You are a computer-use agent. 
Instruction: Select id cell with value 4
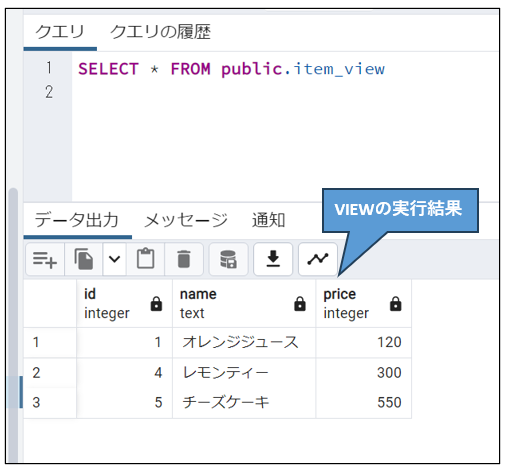[x=124, y=373]
